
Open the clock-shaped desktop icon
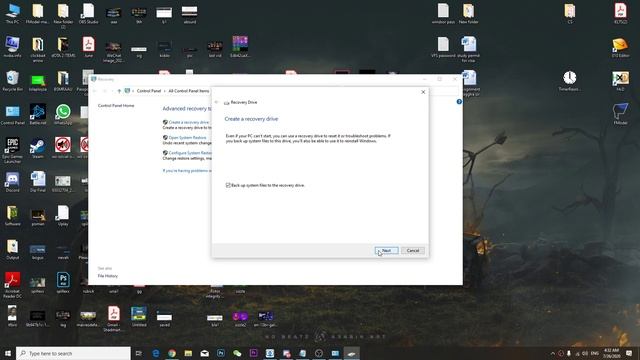570,81
